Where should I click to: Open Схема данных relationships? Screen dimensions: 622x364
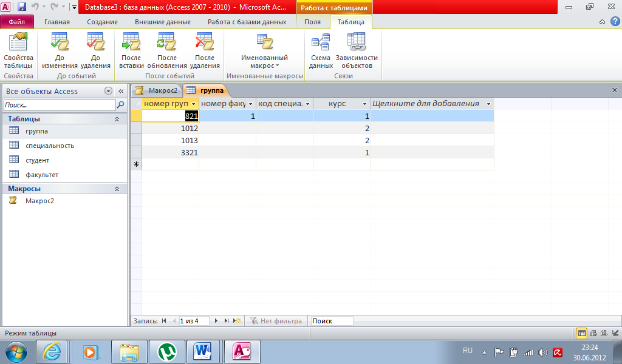321,51
